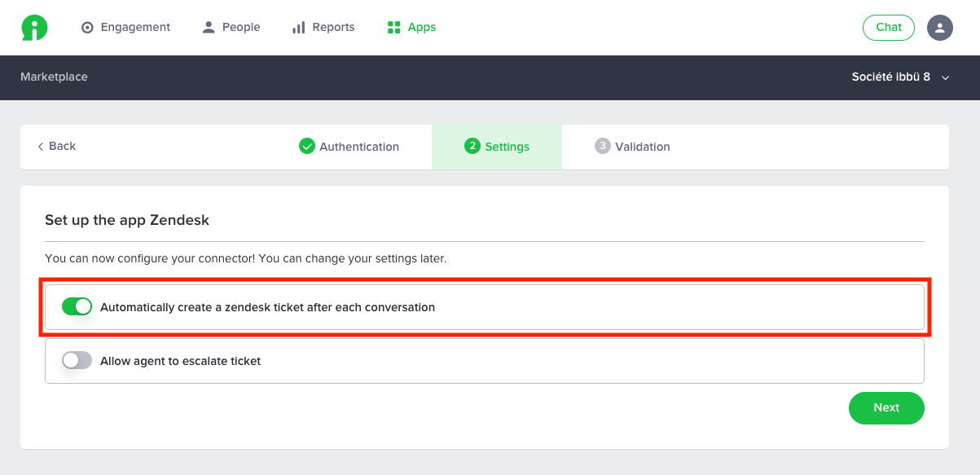Click the Marketplace link
The height and width of the screenshot is (475, 980).
(54, 77)
